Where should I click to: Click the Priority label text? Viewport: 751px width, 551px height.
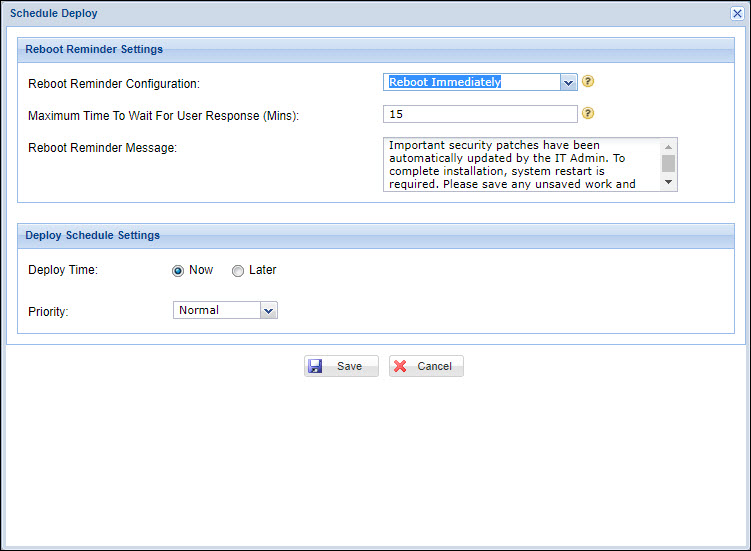coord(48,312)
